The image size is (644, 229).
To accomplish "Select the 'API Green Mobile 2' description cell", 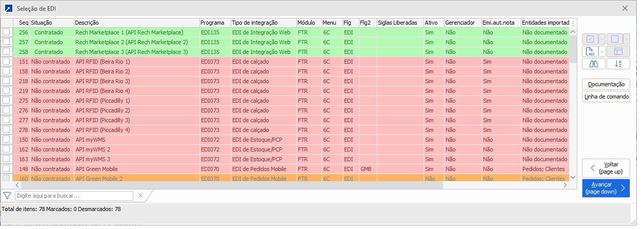I will pyautogui.click(x=137, y=179).
